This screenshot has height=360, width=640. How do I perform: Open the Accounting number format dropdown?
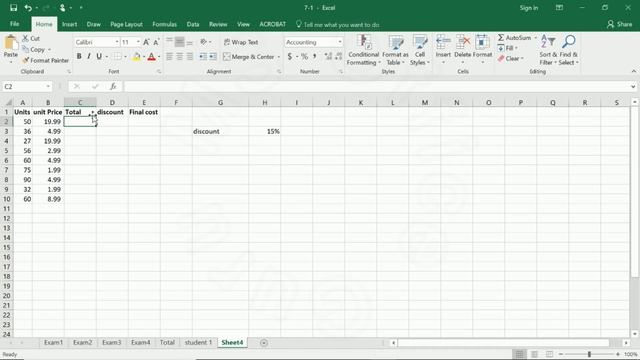pos(340,42)
